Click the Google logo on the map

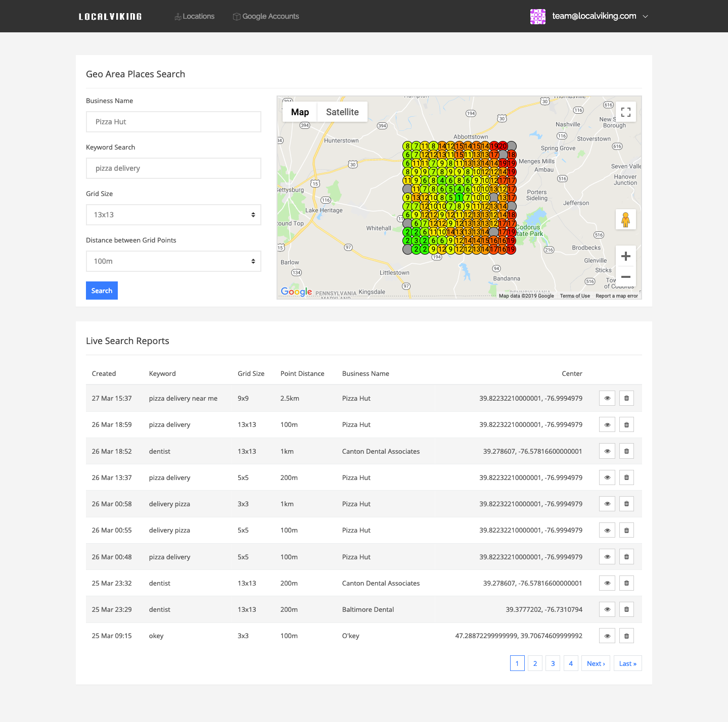coord(296,292)
